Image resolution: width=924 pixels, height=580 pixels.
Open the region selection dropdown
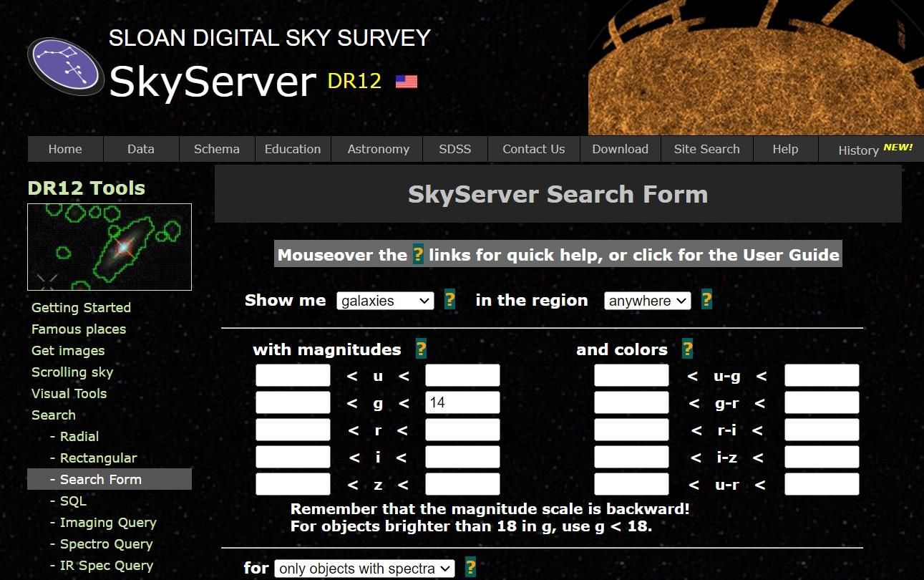(x=646, y=301)
